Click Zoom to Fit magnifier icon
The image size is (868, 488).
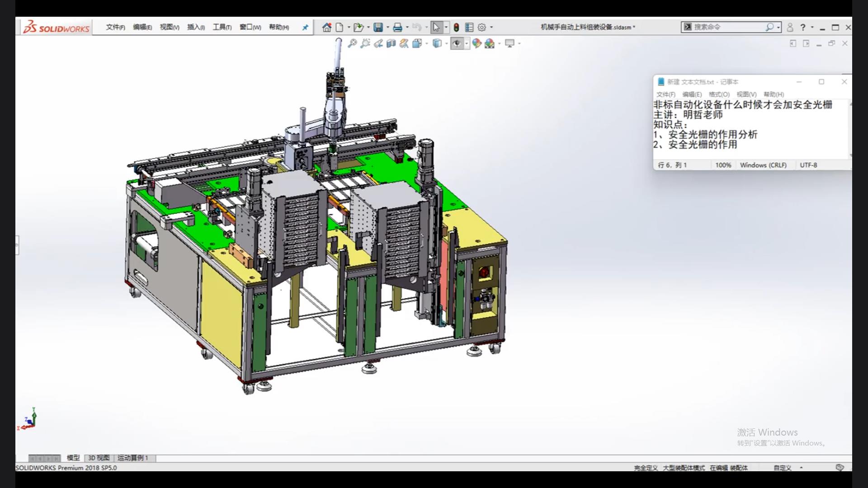coord(352,43)
